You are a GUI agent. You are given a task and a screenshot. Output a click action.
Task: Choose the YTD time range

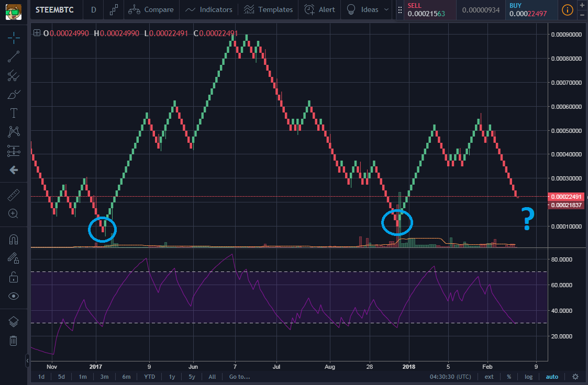click(149, 377)
